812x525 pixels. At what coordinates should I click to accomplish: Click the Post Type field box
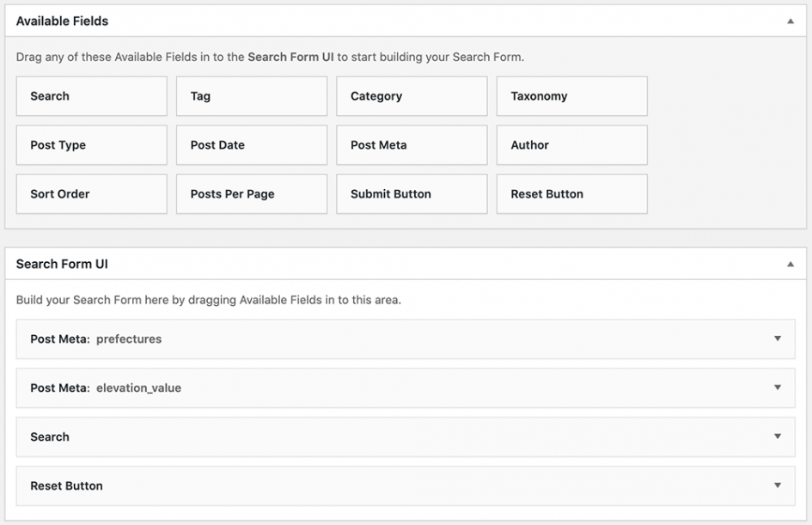coord(91,145)
